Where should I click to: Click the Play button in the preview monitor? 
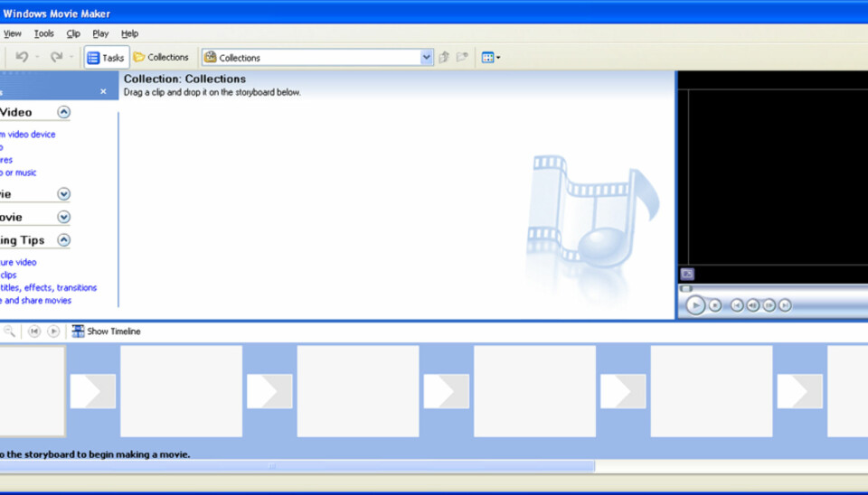[x=695, y=305]
